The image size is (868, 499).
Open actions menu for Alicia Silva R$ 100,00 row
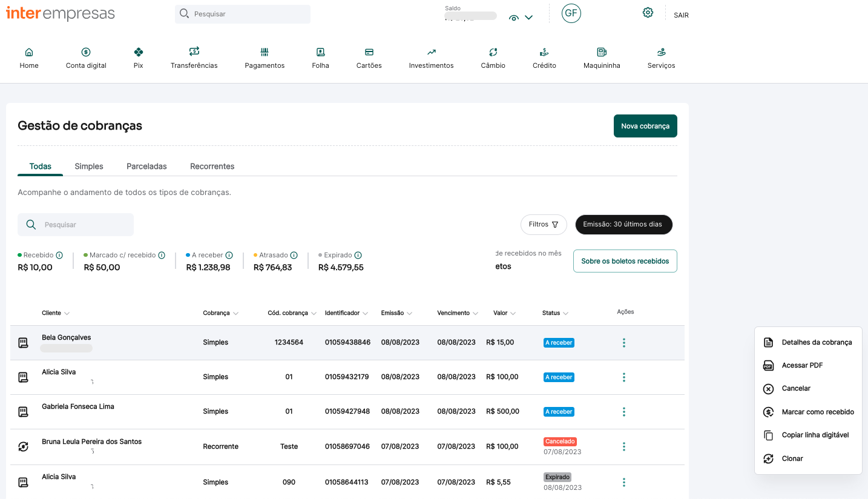(624, 377)
